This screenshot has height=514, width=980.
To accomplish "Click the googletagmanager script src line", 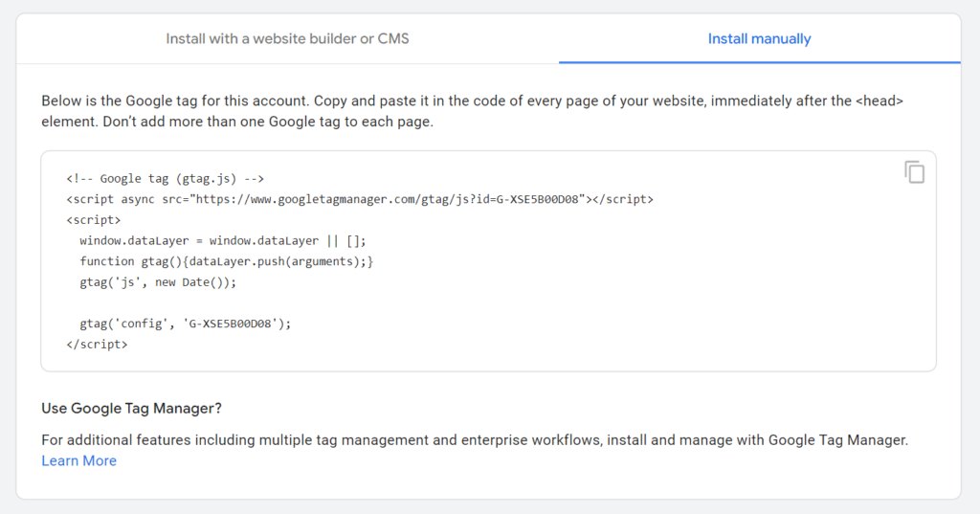I will pyautogui.click(x=360, y=199).
